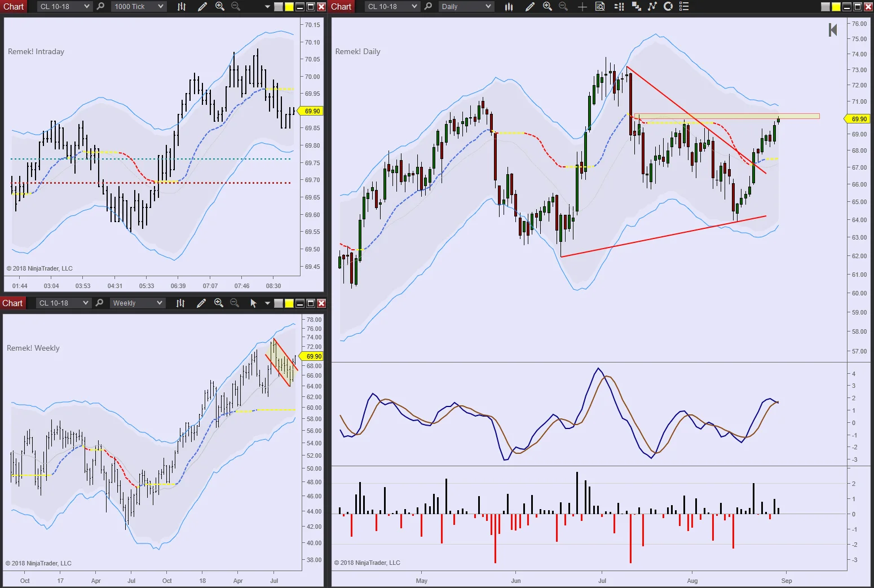Open CL 10-18 instrument dropdown in Weekly chart
This screenshot has width=874, height=588.
63,303
